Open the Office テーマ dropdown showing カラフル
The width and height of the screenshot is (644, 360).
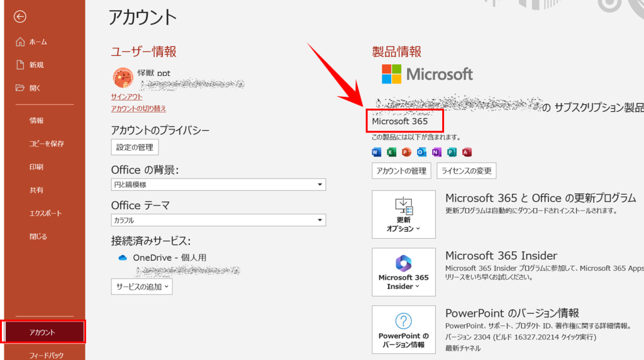pos(218,221)
